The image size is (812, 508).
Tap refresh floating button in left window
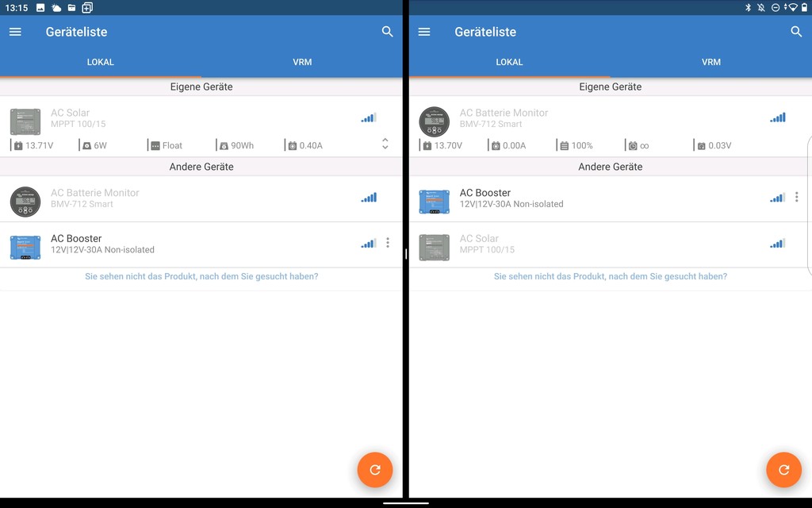[375, 470]
